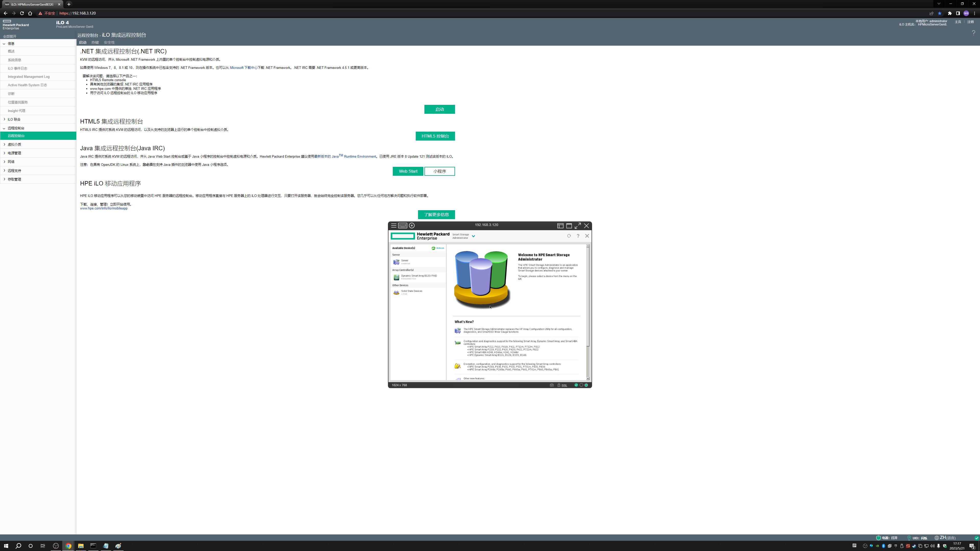Open the Microsoft 下载中心 link
This screenshot has width=980, height=551.
243,68
